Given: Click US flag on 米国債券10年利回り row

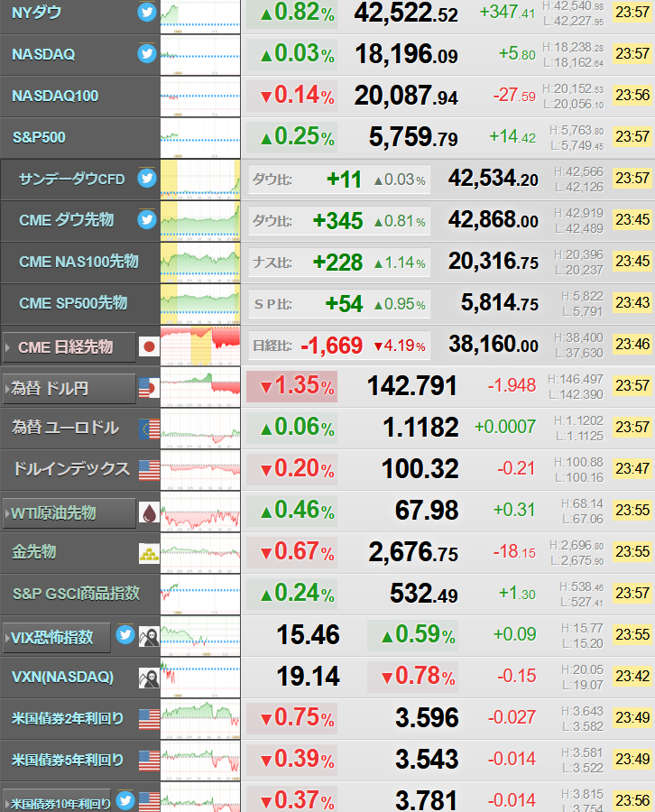Looking at the screenshot, I should [149, 802].
